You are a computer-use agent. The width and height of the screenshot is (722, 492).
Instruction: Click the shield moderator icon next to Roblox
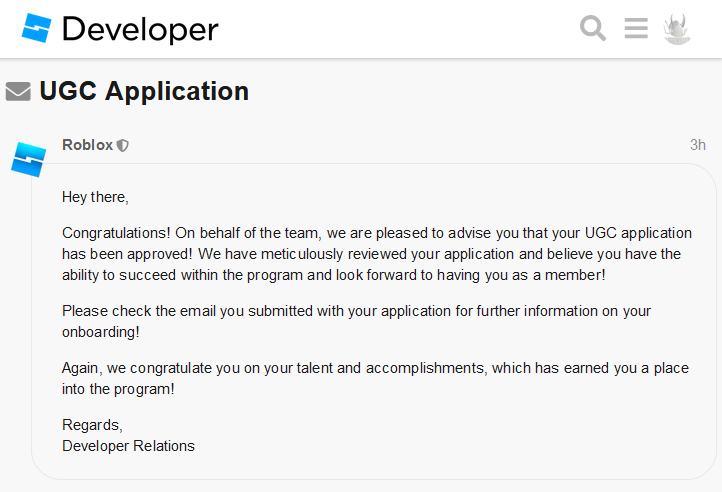[x=122, y=146]
